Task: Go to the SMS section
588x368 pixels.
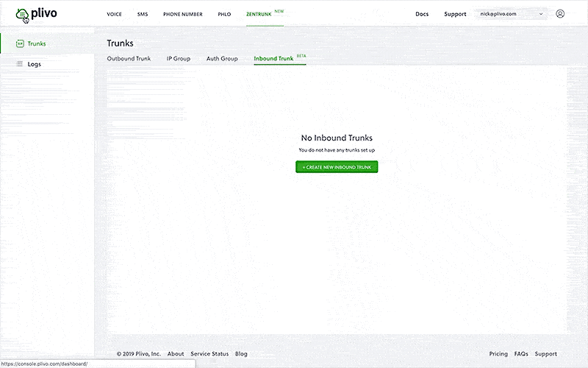Action: click(x=143, y=14)
